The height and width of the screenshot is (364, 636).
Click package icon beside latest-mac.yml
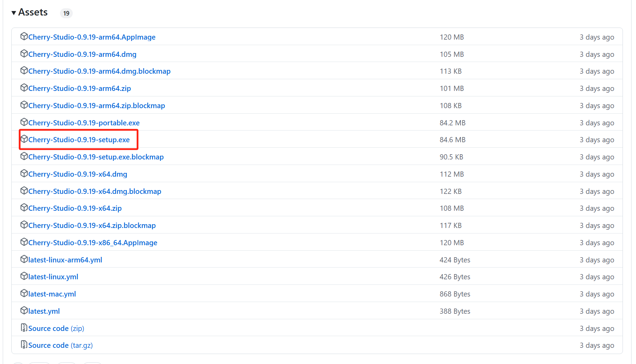[x=24, y=293]
